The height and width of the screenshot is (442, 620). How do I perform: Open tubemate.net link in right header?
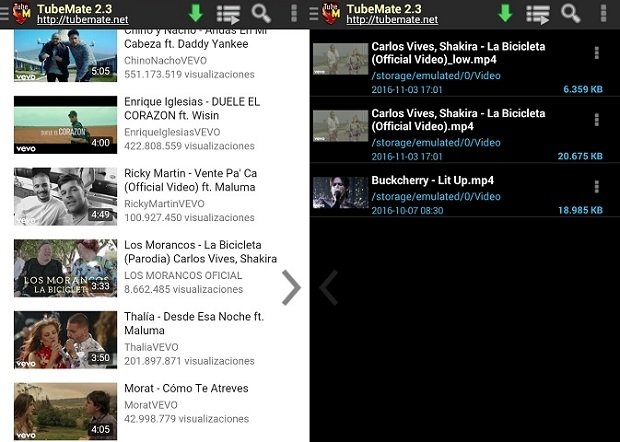pos(392,20)
